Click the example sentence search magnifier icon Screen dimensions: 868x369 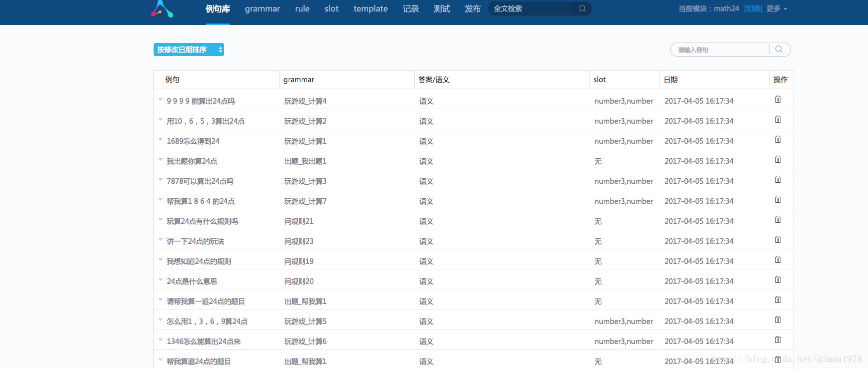(779, 49)
